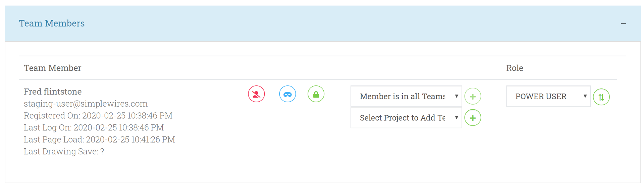Click the blue impersonate mask icon
Screen dimensions: 644x190
[x=287, y=94]
